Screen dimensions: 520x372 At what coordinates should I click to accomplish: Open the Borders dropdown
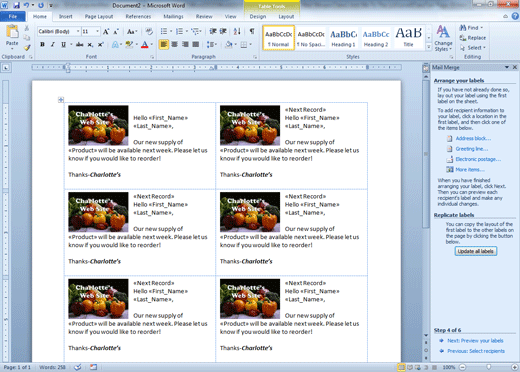(250, 44)
